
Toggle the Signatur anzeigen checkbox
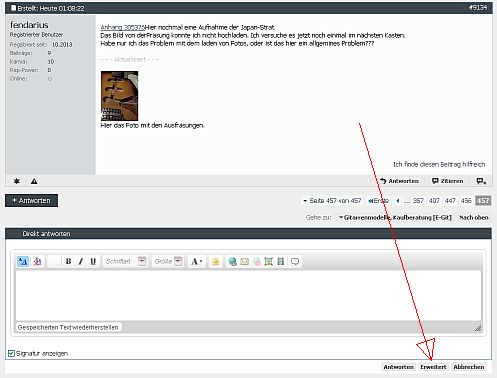(11, 353)
